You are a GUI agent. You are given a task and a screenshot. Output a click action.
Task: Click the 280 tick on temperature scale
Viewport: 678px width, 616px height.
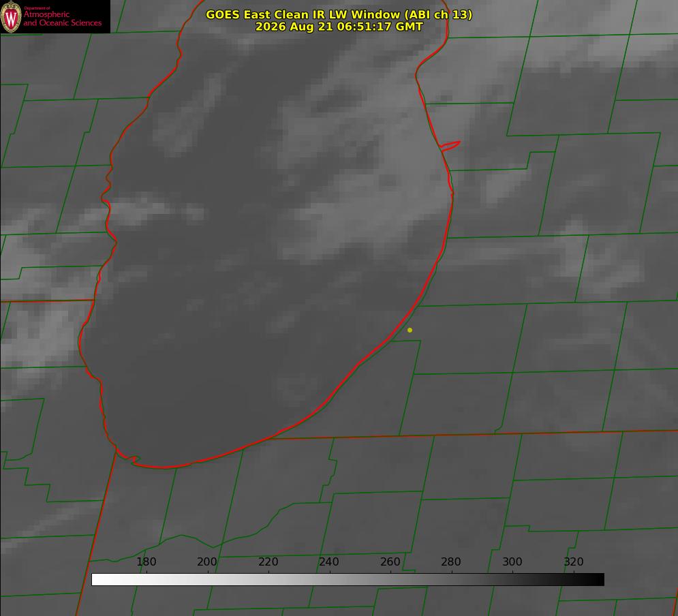point(451,561)
